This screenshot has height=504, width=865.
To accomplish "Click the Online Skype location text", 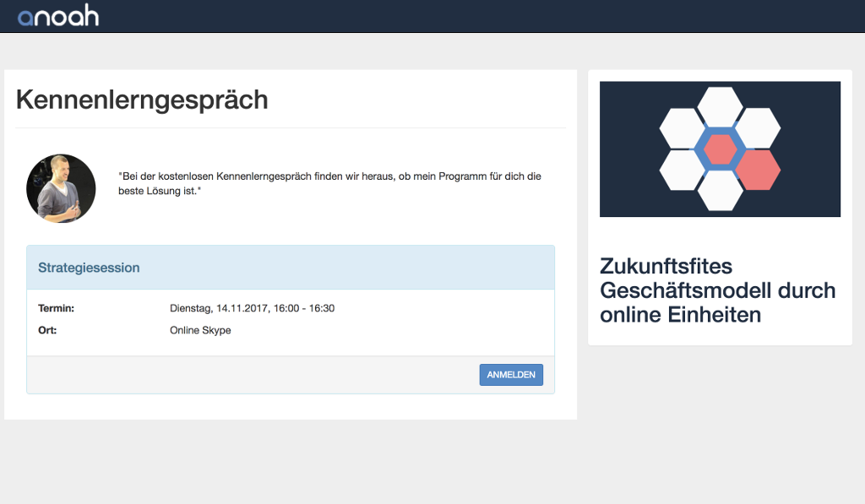I will click(x=200, y=330).
